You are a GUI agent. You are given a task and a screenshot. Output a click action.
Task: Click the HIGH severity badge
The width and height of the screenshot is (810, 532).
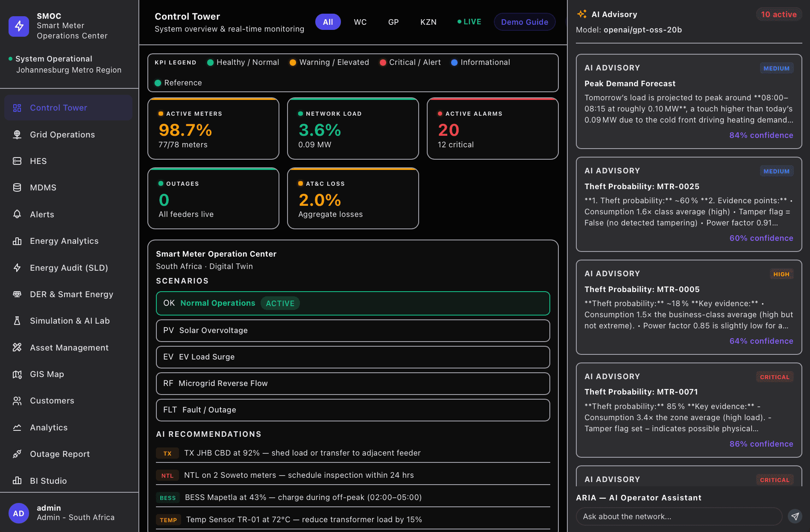coord(781,274)
